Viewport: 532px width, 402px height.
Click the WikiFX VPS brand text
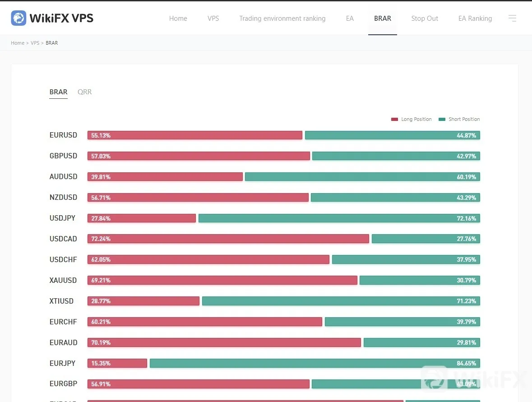pyautogui.click(x=61, y=18)
